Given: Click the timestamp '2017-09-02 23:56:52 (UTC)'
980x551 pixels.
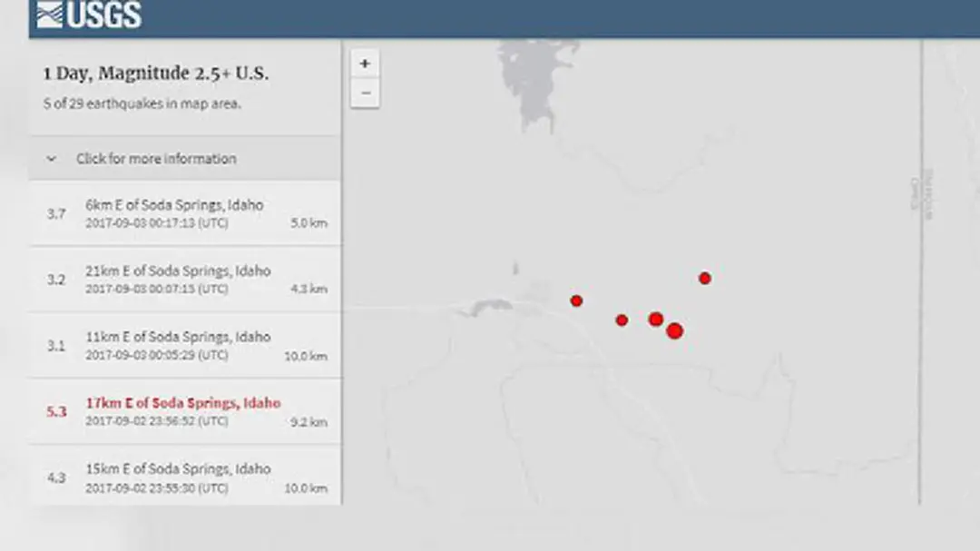Looking at the screenshot, I should point(157,421).
